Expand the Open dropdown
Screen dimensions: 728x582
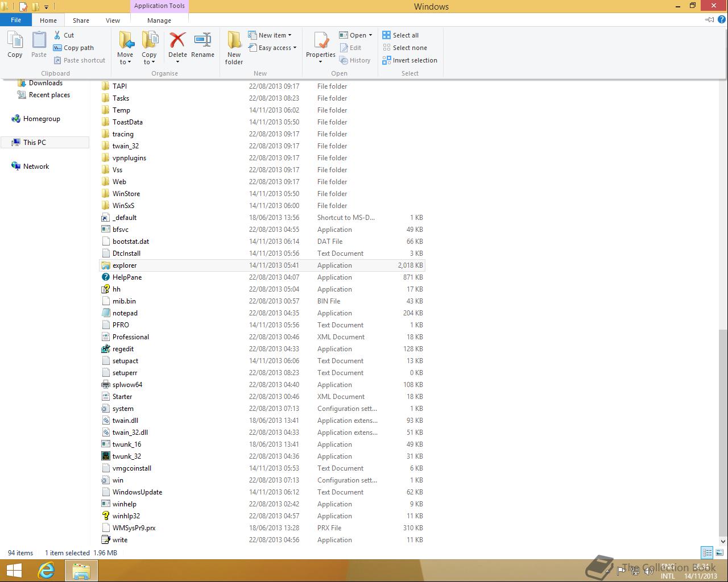coord(370,35)
